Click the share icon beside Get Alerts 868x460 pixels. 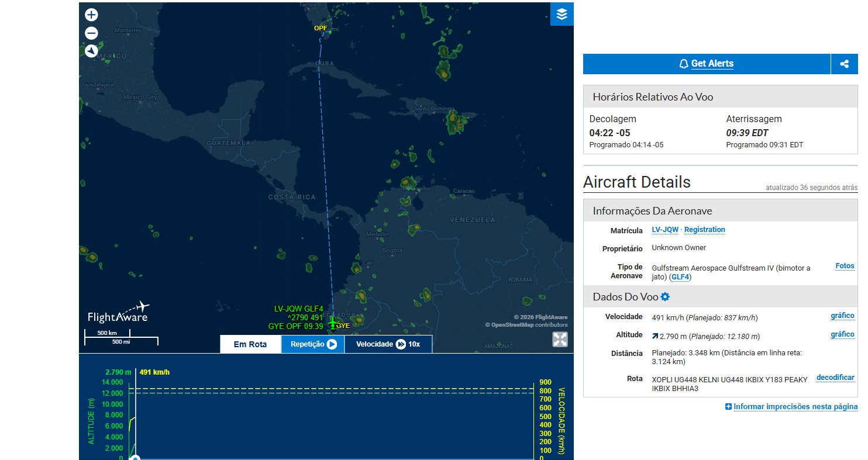pos(844,64)
